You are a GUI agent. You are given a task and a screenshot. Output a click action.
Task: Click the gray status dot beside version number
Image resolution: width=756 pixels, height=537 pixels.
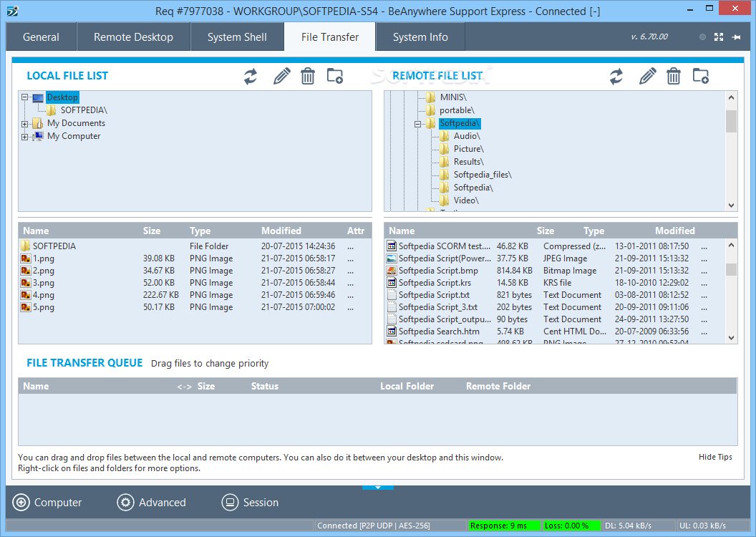702,37
